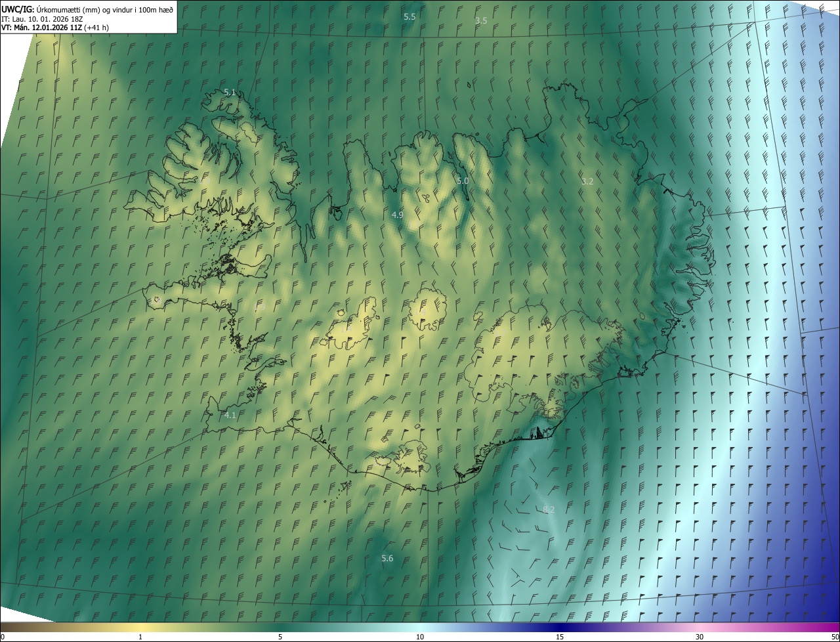The image size is (840, 642).
Task: Click the pink section of the color bar
Action: [700, 627]
